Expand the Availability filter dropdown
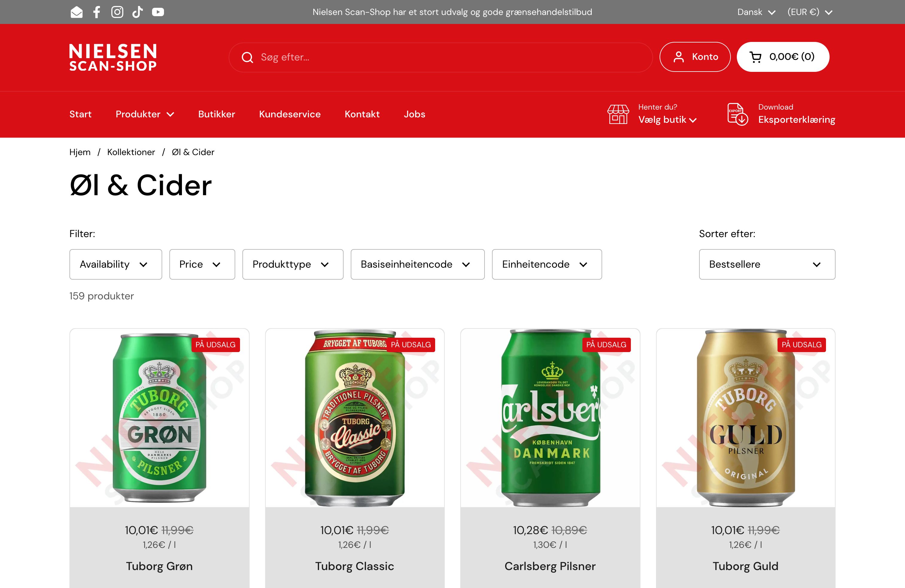The image size is (905, 588). click(x=116, y=264)
